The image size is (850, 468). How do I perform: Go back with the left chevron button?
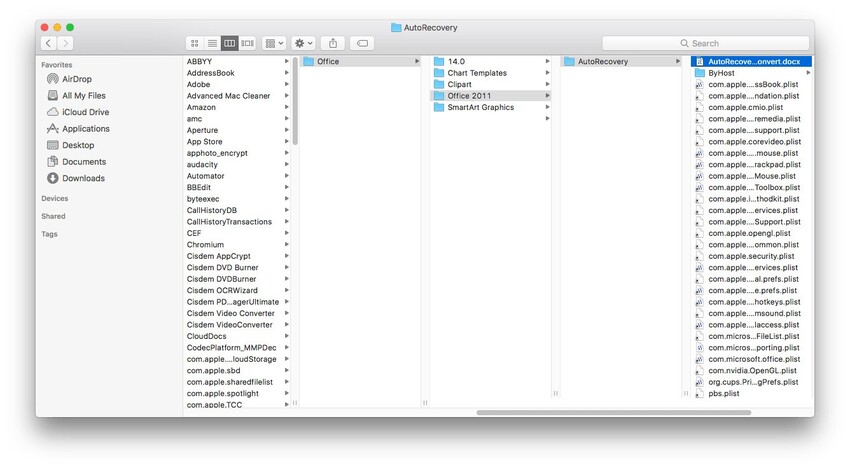point(48,43)
